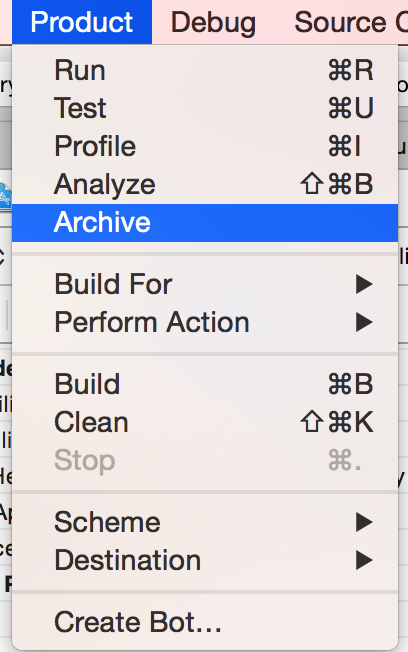
Task: Click the Xcode project file icon
Action: 5,197
